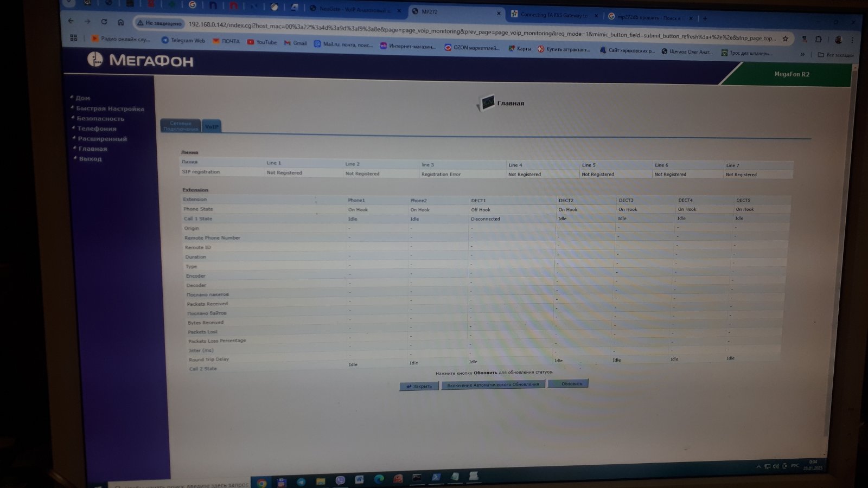Click the Packets Loss Percentage row label

(x=217, y=341)
